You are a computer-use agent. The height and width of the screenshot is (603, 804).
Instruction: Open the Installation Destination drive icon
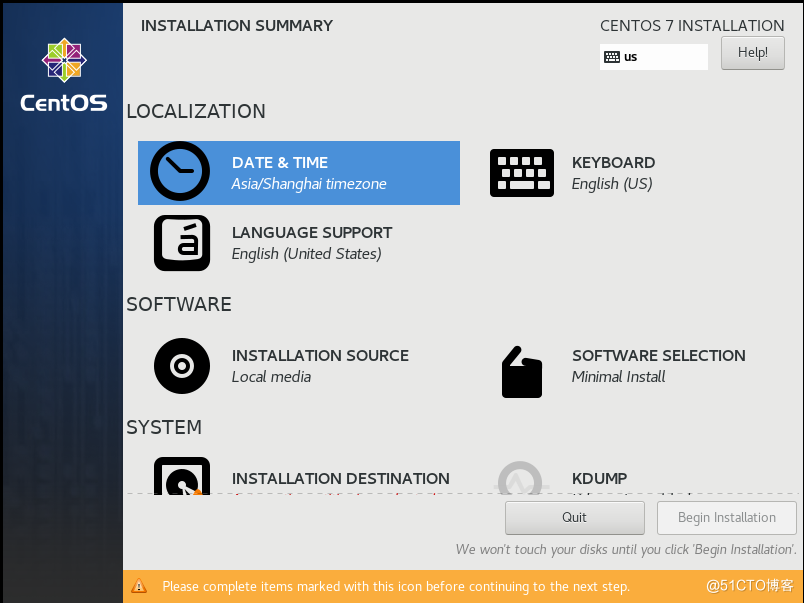point(181,480)
